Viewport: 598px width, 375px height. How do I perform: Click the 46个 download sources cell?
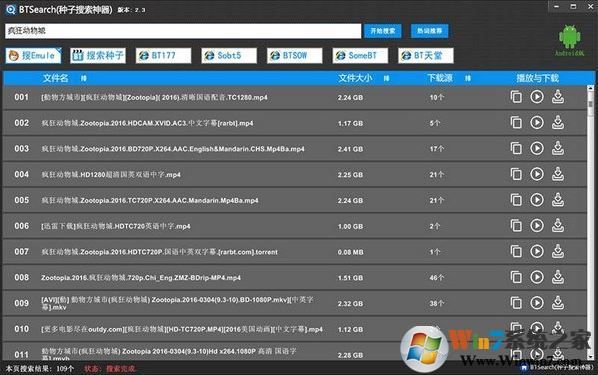coord(437,278)
